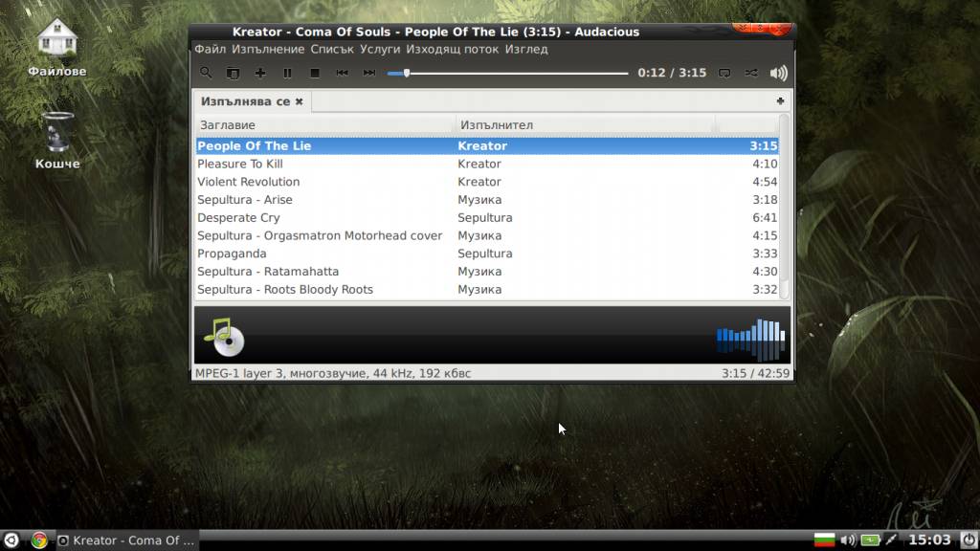Screen dimensions: 980x551
Task: Select the track Pleasure To Kill
Action: point(487,164)
